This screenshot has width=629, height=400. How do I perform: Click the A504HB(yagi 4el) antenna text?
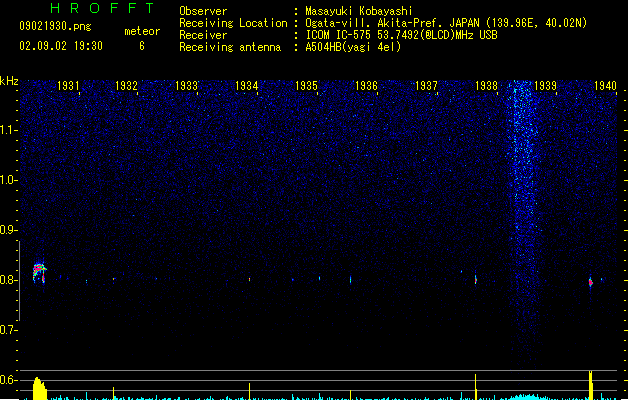(x=353, y=47)
